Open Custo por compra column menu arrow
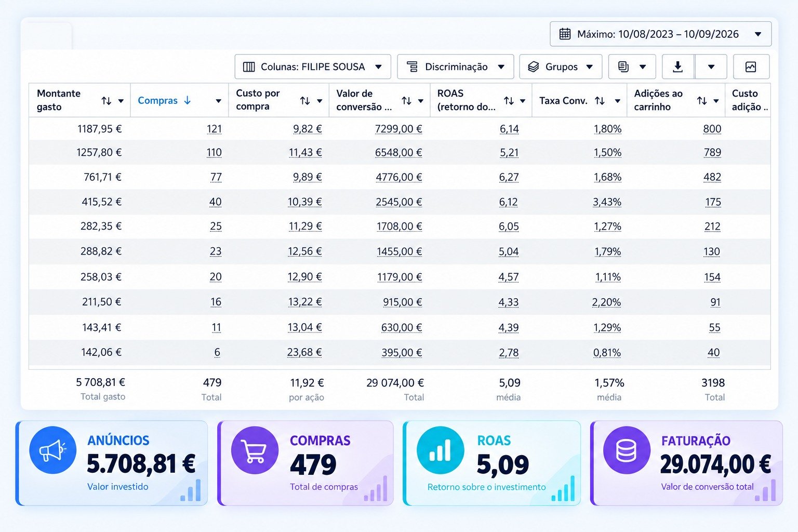The width and height of the screenshot is (798, 532). coord(320,101)
